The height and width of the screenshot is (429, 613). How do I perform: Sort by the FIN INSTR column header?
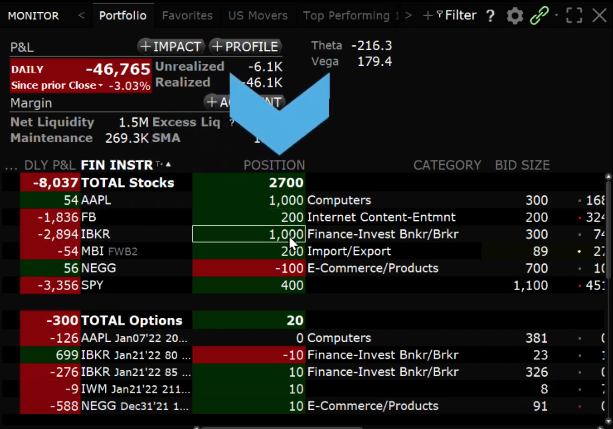tap(117, 165)
